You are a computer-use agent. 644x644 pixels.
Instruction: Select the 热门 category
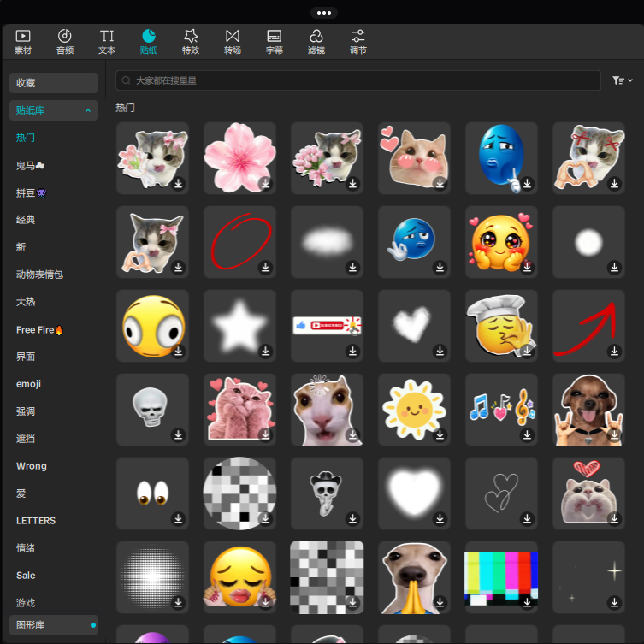pyautogui.click(x=26, y=138)
